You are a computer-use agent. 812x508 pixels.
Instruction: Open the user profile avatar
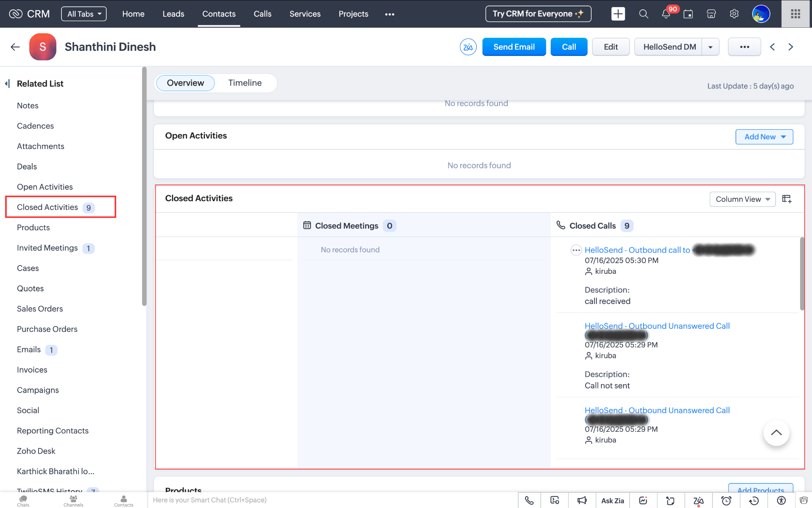tap(761, 14)
